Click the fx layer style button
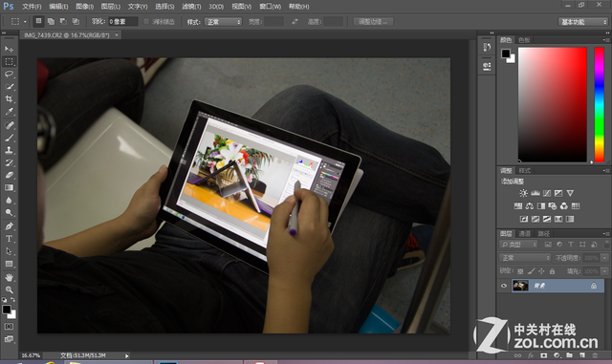The height and width of the screenshot is (364, 612). [531, 355]
